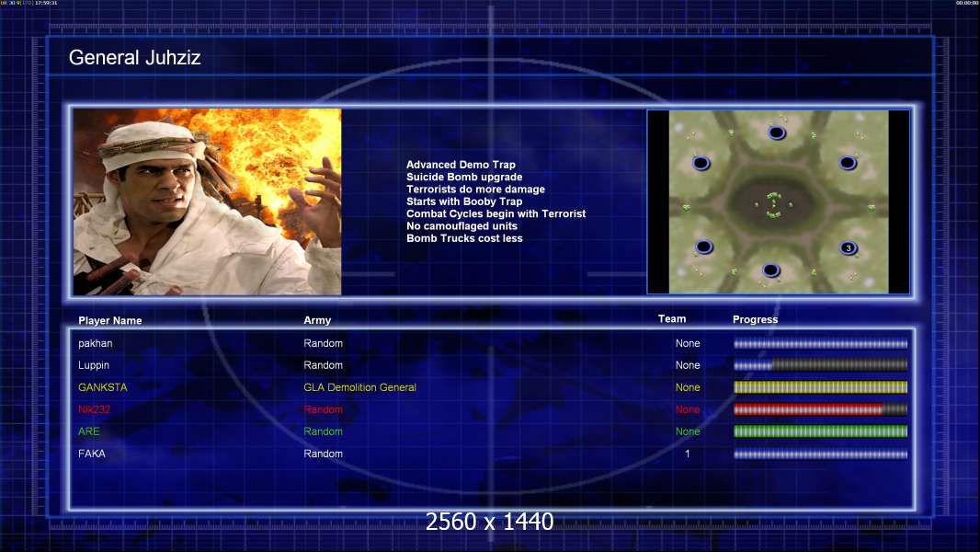
Task: Select the top-left start position on minimap
Action: point(701,164)
